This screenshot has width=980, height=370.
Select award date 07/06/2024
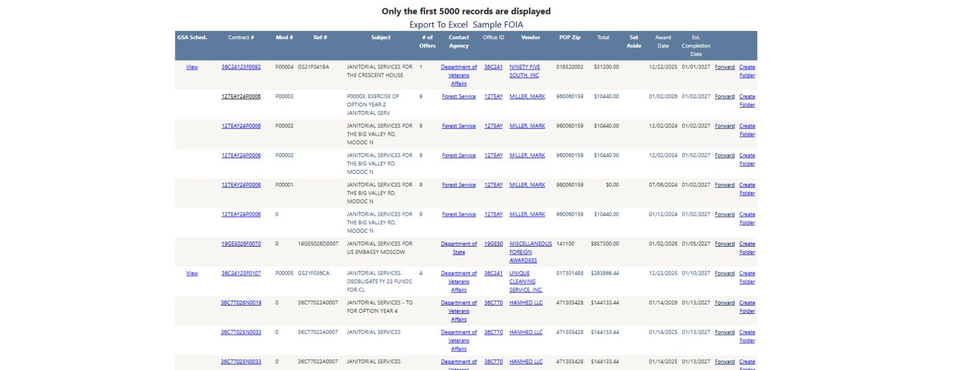663,185
